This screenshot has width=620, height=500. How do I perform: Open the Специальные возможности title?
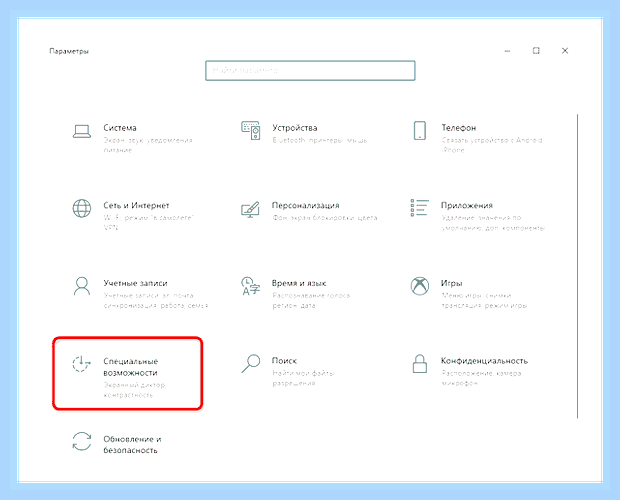[130, 367]
